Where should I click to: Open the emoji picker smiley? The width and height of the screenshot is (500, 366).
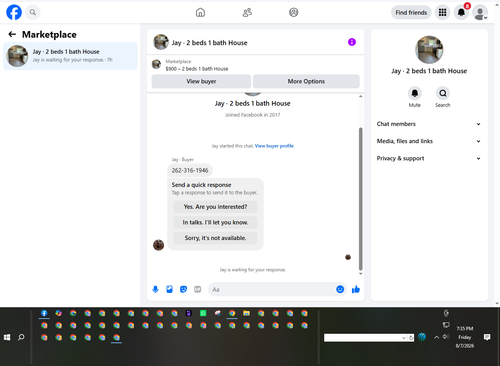click(340, 289)
